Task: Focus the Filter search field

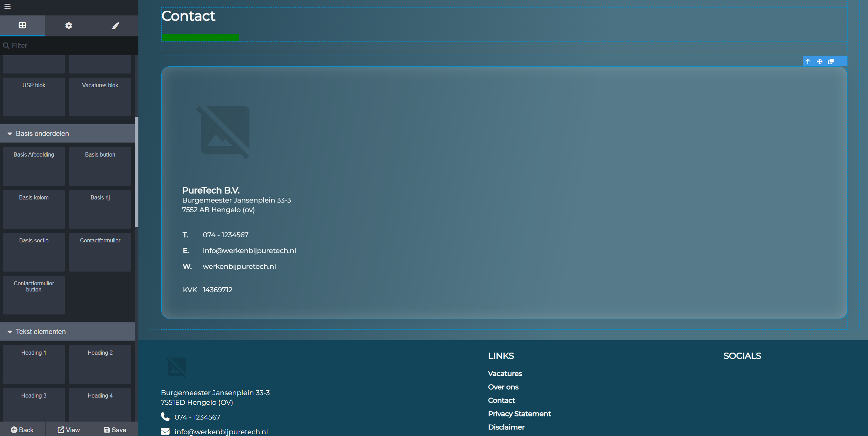Action: pos(69,46)
